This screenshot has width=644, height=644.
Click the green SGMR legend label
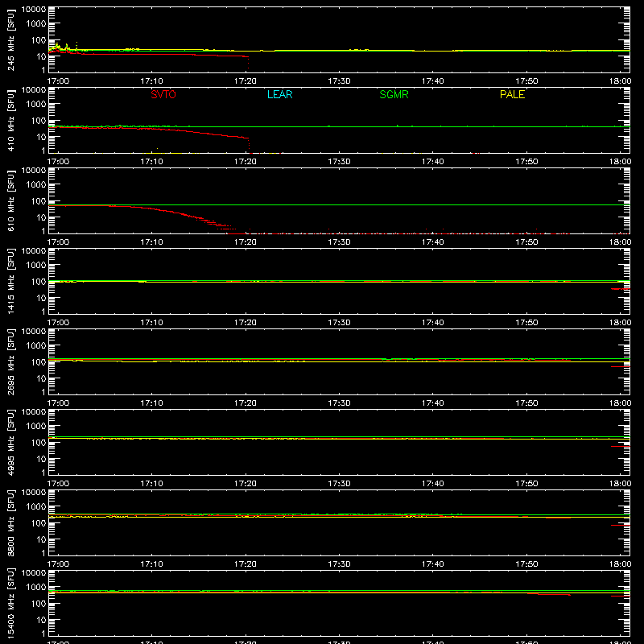(394, 94)
